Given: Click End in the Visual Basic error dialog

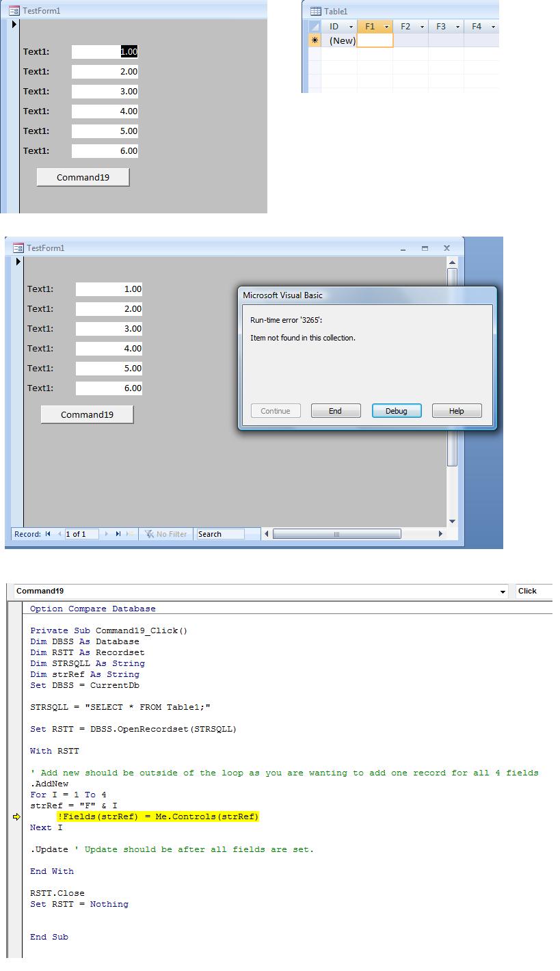Looking at the screenshot, I should pos(336,411).
